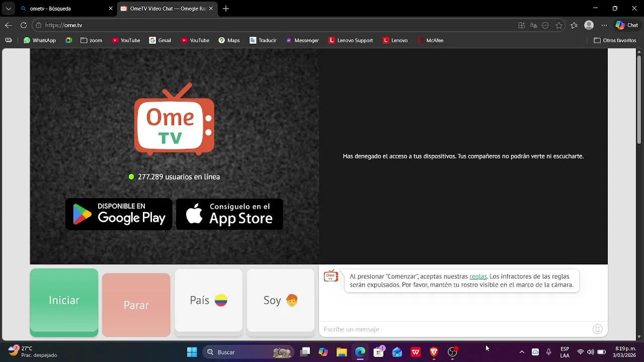
Task: Open the Windows Start menu
Action: pyautogui.click(x=192, y=352)
